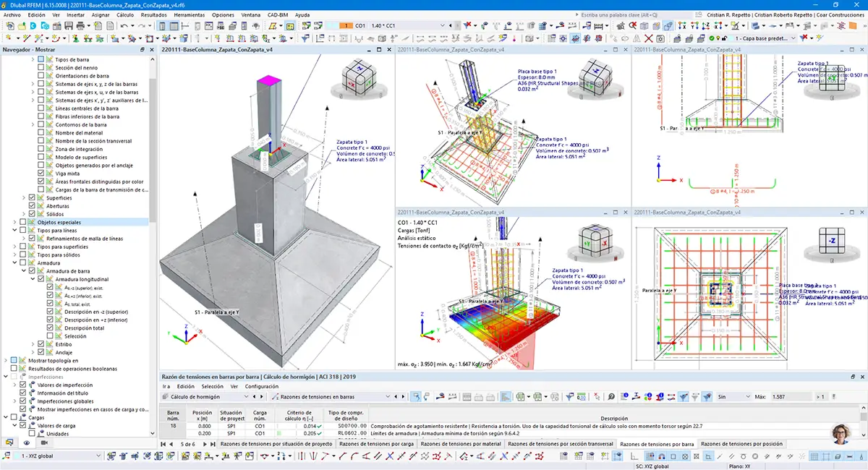Click the first page arrow in table pager
This screenshot has height=470, width=868.
click(x=163, y=443)
